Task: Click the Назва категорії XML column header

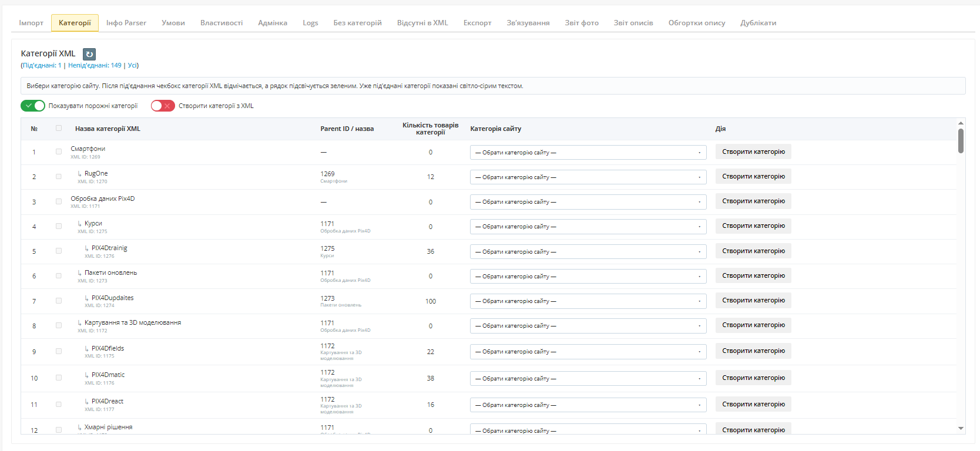Action: [x=108, y=129]
